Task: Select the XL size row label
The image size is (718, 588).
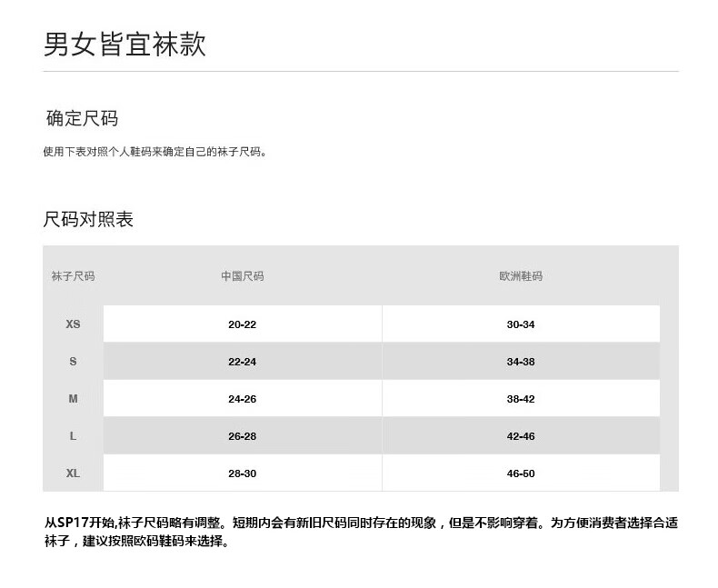Action: [73, 473]
